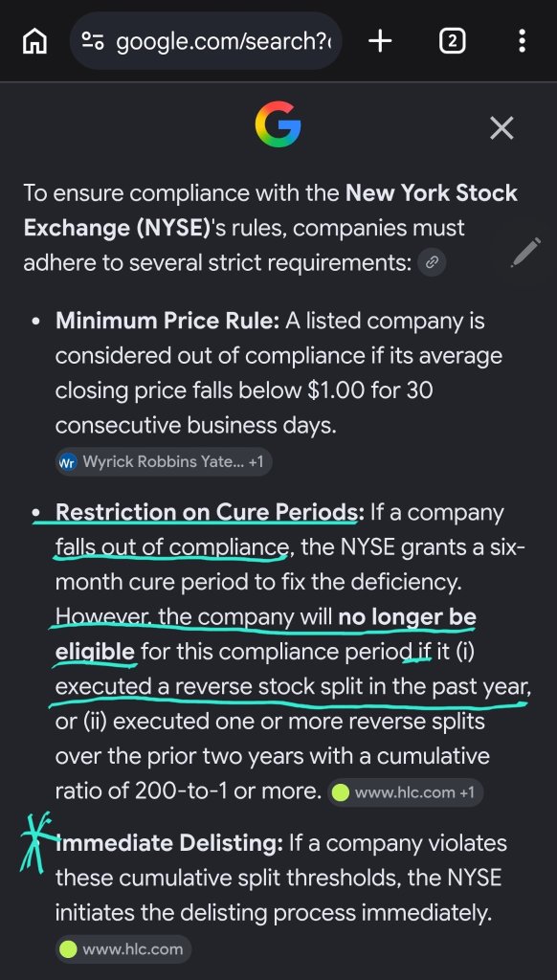Tap the Minimum Price Rule heading
Image resolution: width=557 pixels, height=980 pixels.
coord(167,322)
